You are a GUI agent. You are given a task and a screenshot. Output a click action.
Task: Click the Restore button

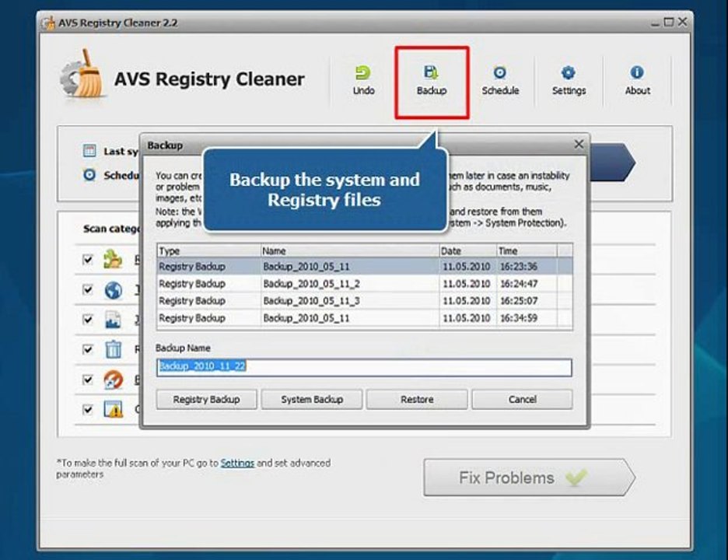pos(417,399)
